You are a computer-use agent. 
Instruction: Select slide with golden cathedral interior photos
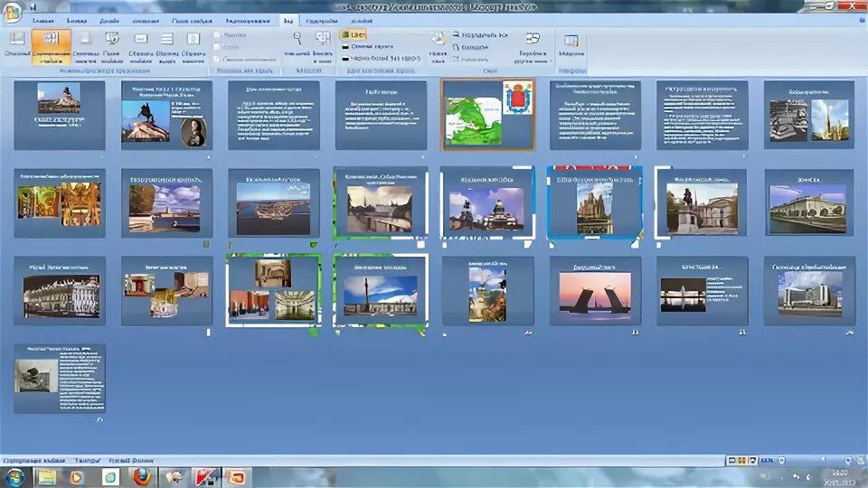tap(60, 203)
